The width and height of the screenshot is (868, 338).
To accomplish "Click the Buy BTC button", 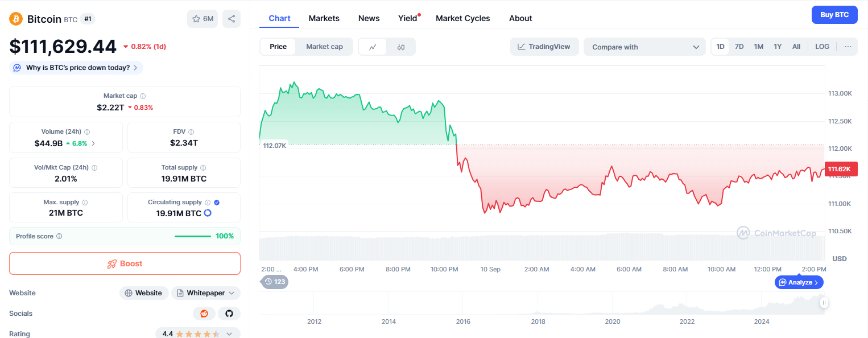I will 834,15.
